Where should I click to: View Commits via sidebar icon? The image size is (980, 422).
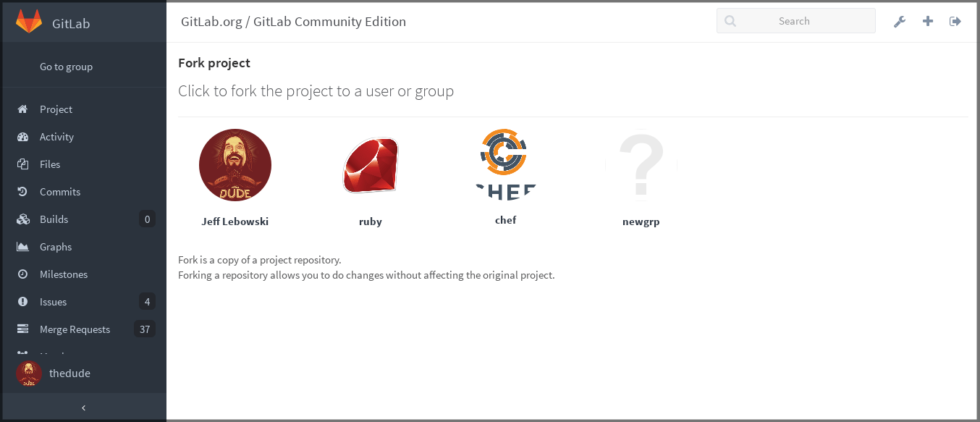pyautogui.click(x=24, y=192)
